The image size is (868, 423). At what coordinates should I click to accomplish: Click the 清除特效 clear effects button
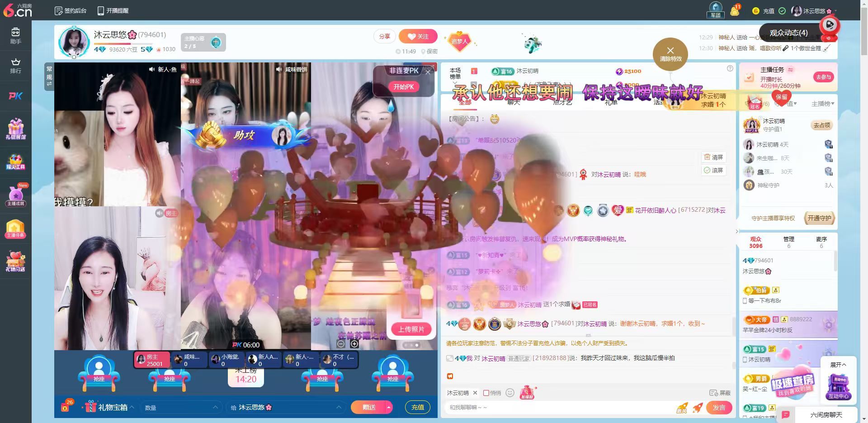click(670, 55)
